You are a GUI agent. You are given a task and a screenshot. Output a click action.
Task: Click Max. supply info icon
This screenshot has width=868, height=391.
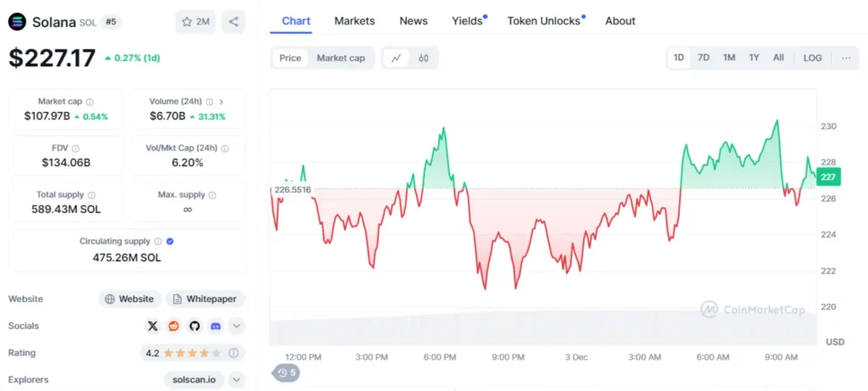point(213,195)
